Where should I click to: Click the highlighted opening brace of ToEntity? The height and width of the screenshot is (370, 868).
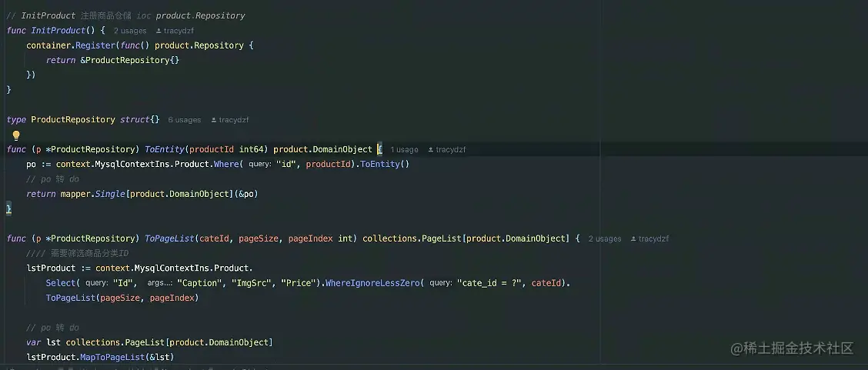[380, 149]
